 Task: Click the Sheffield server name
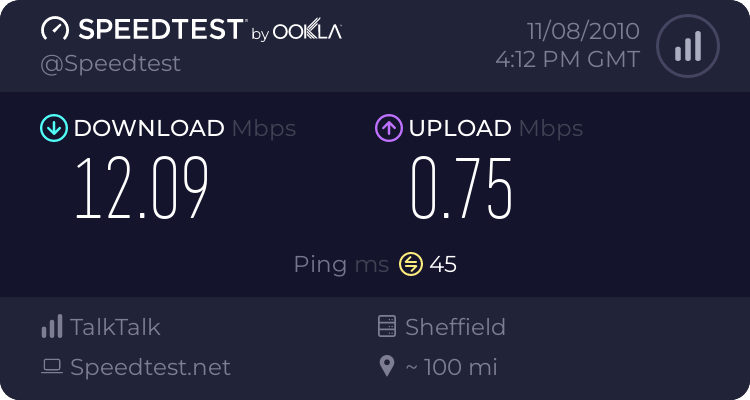click(455, 327)
